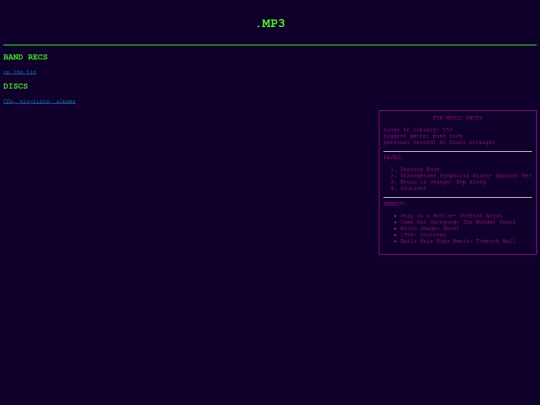This screenshot has width=540, height=405.
Task: Select "1994- Slutever" in newest list
Action: click(423, 235)
